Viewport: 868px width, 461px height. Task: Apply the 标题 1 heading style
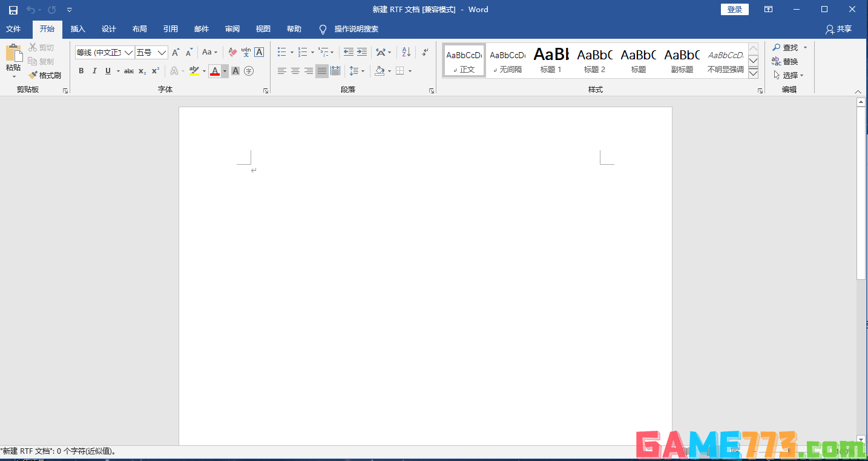coord(551,61)
